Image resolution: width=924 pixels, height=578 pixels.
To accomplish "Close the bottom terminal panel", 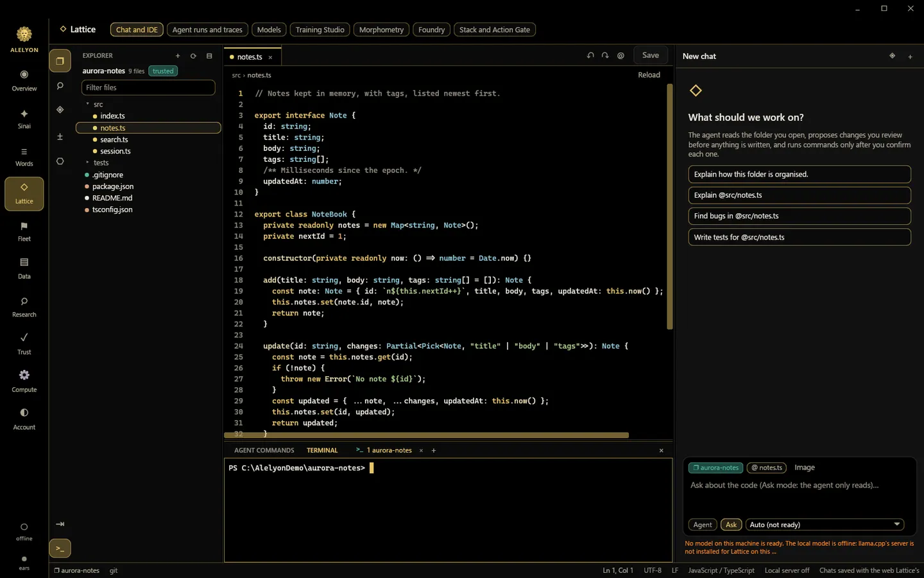I will click(662, 450).
